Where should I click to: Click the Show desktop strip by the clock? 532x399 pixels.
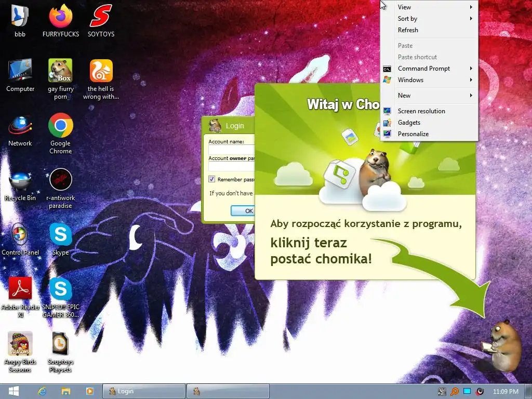(528, 391)
